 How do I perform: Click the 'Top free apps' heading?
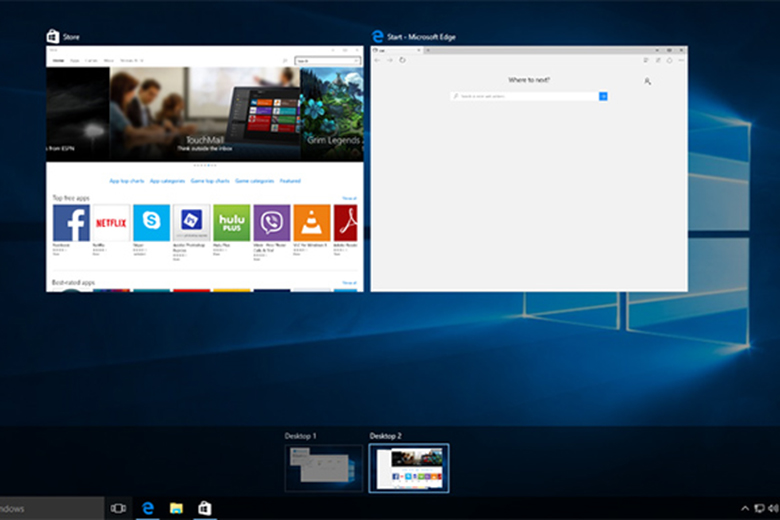pos(71,198)
